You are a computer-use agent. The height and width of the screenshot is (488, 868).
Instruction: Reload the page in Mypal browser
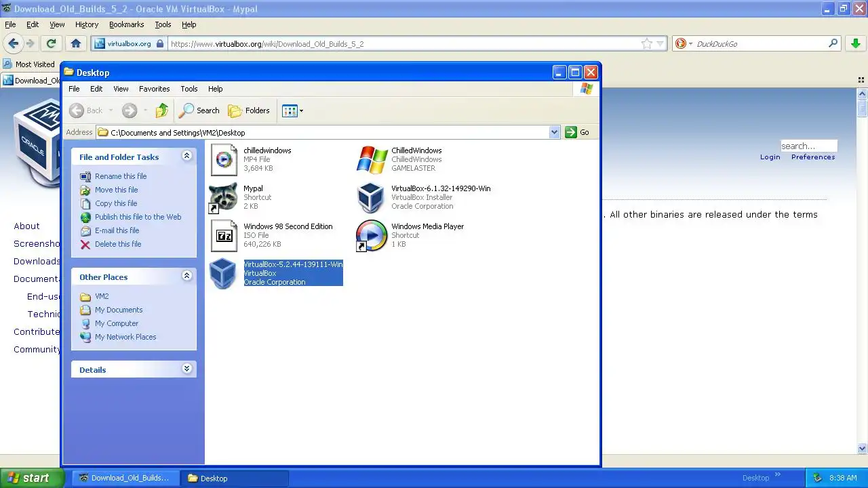(51, 43)
